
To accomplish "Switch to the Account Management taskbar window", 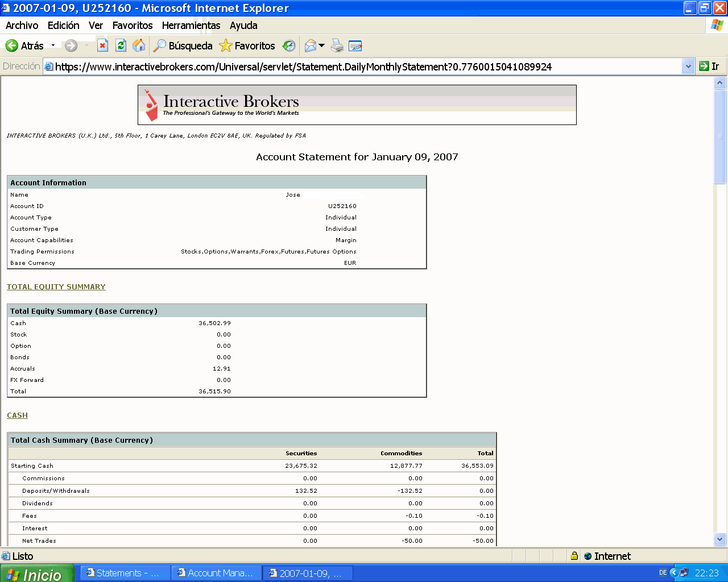I will tap(217, 573).
